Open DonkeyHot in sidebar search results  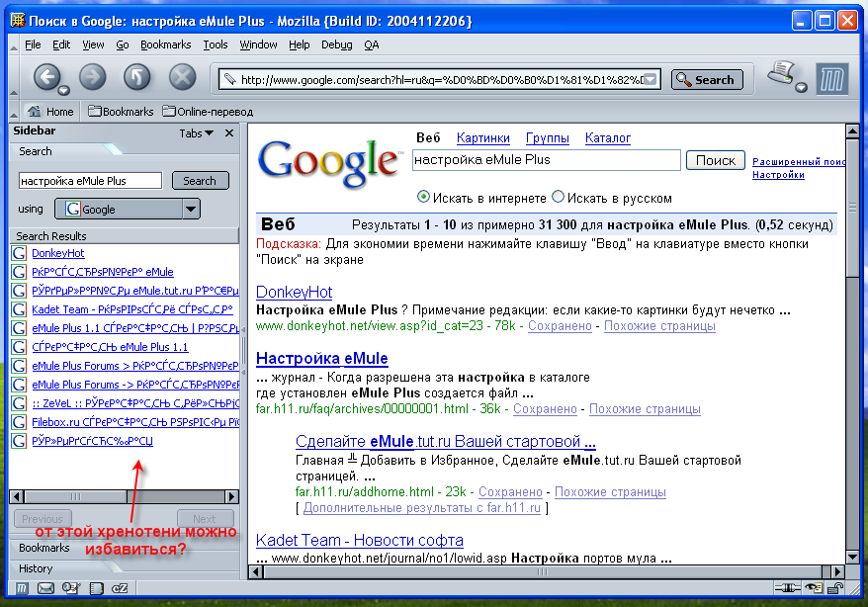(58, 253)
